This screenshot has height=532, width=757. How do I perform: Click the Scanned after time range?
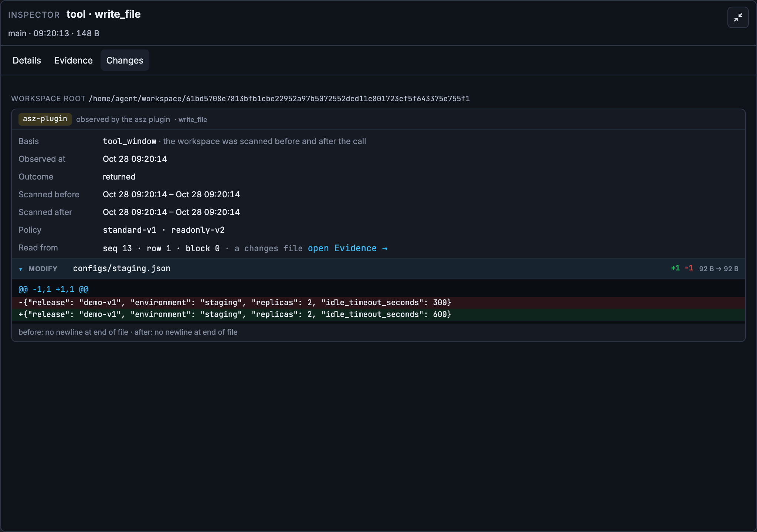pos(171,212)
